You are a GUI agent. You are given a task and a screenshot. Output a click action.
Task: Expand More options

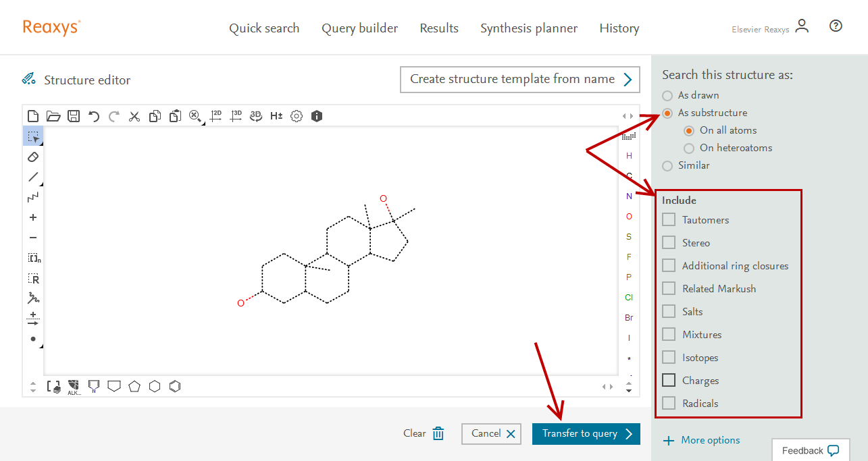coord(702,440)
